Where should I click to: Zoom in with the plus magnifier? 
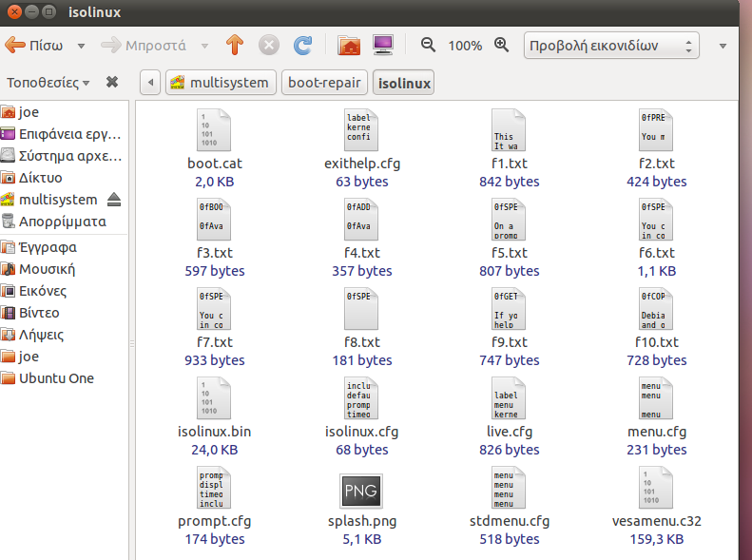point(502,45)
